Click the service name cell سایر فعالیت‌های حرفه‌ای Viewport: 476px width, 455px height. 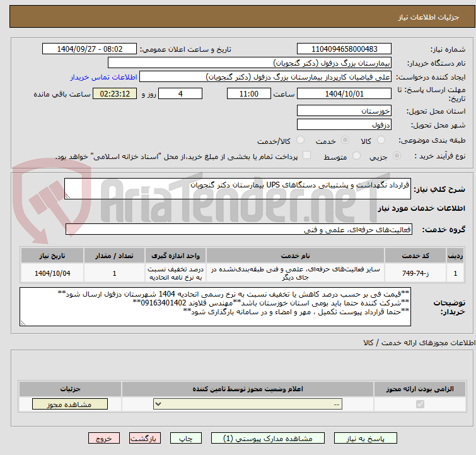pyautogui.click(x=296, y=273)
